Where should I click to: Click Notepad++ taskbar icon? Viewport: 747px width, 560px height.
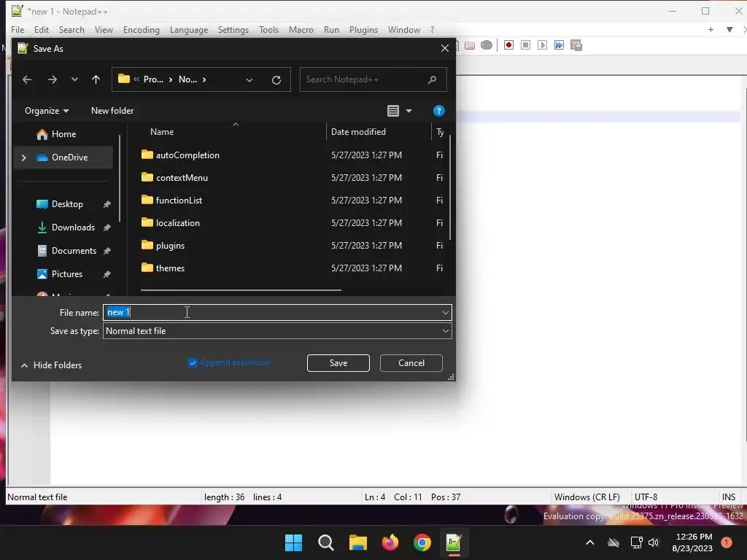[x=454, y=542]
